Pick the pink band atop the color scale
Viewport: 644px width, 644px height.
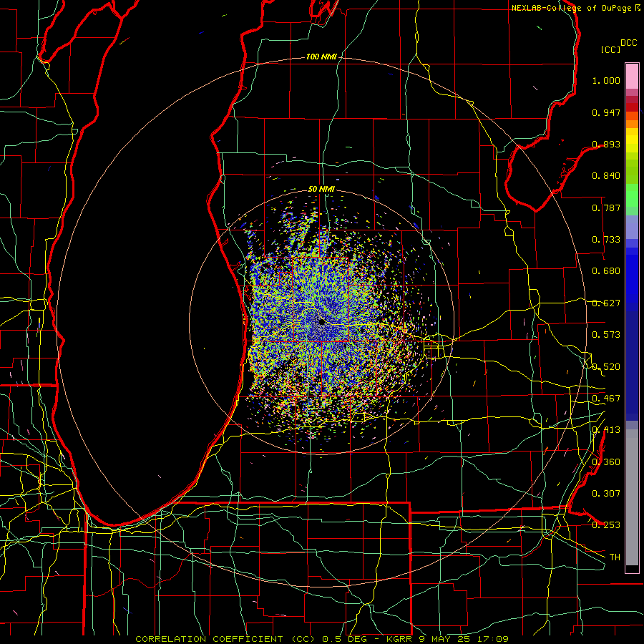pos(632,77)
